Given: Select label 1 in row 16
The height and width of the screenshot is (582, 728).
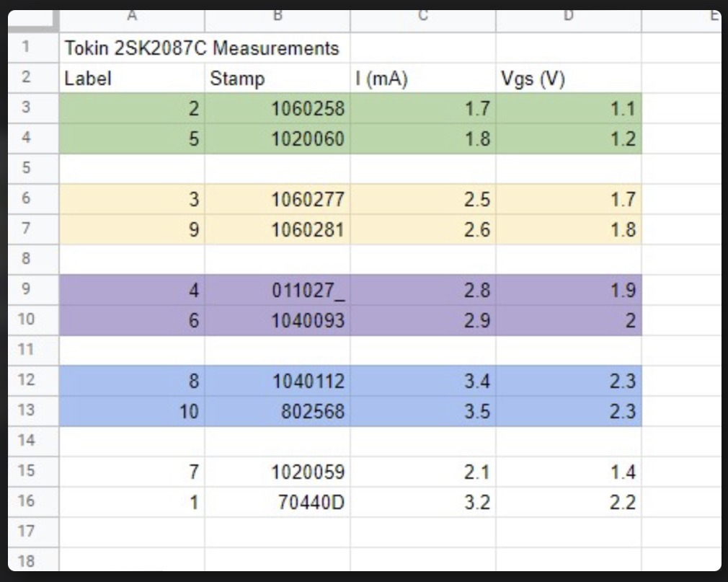Looking at the screenshot, I should click(132, 502).
